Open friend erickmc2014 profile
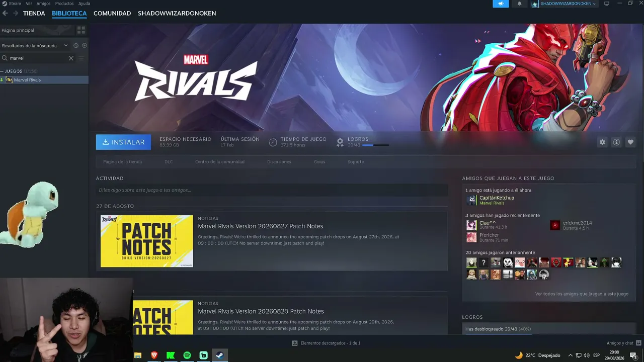Viewport: 644px width, 362px height. (578, 223)
